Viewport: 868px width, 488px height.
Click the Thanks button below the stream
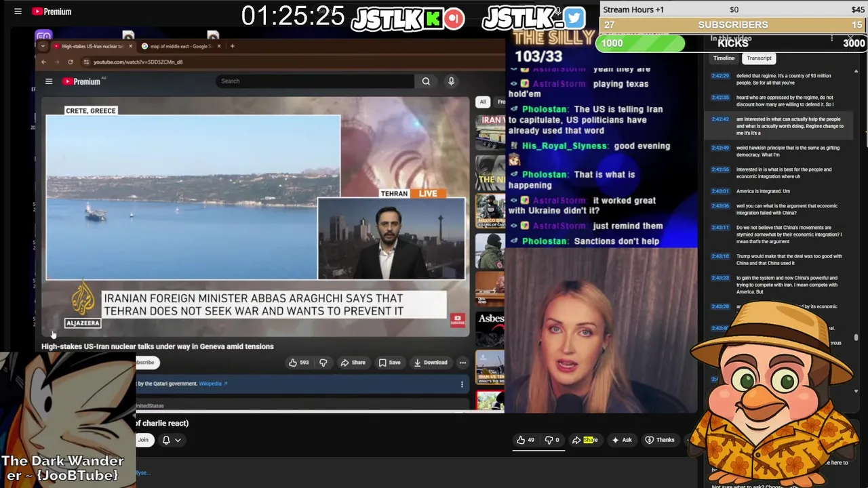[660, 440]
